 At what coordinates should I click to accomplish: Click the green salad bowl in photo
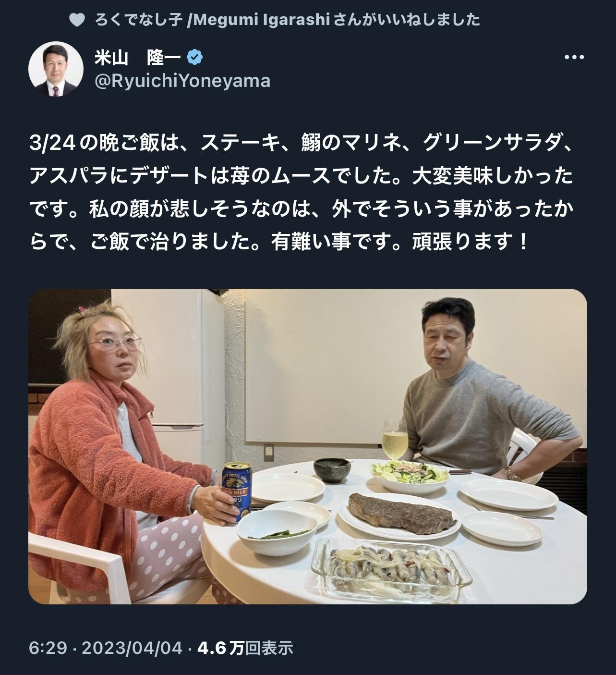coord(410,474)
